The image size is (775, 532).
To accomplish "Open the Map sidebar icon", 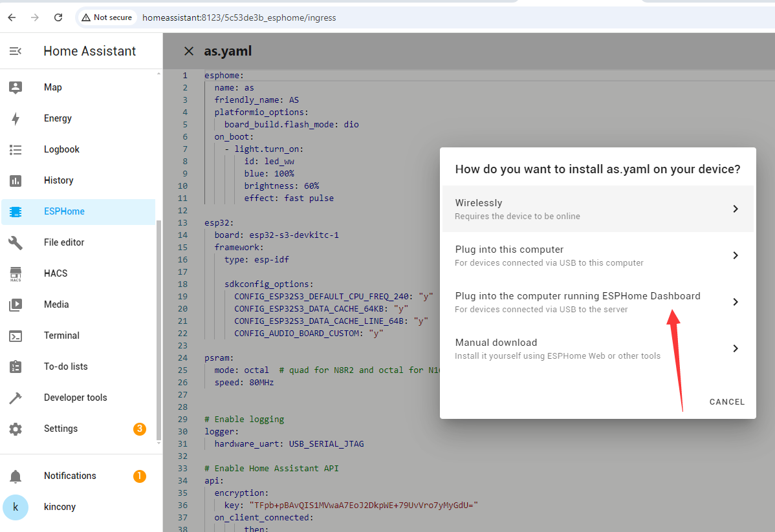I will (16, 87).
